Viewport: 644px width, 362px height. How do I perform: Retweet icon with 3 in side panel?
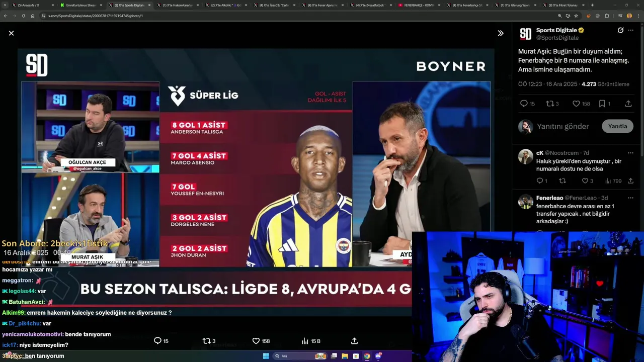click(x=552, y=104)
